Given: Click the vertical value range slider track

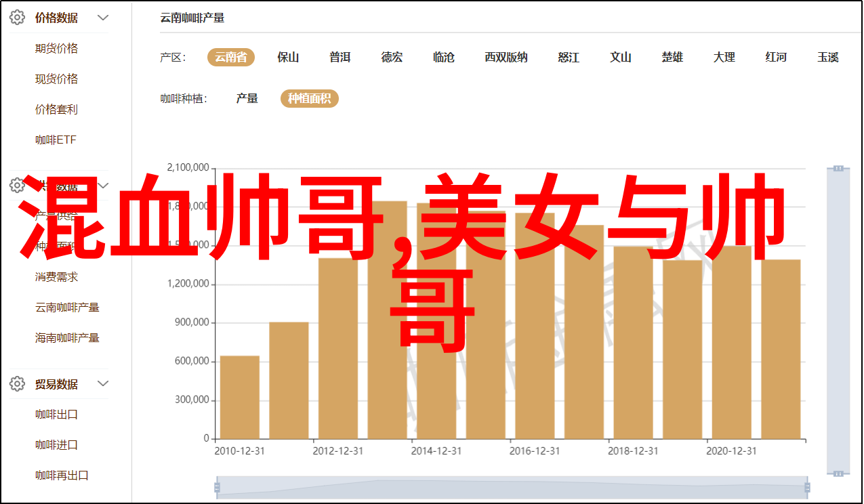Looking at the screenshot, I should pyautogui.click(x=838, y=320).
